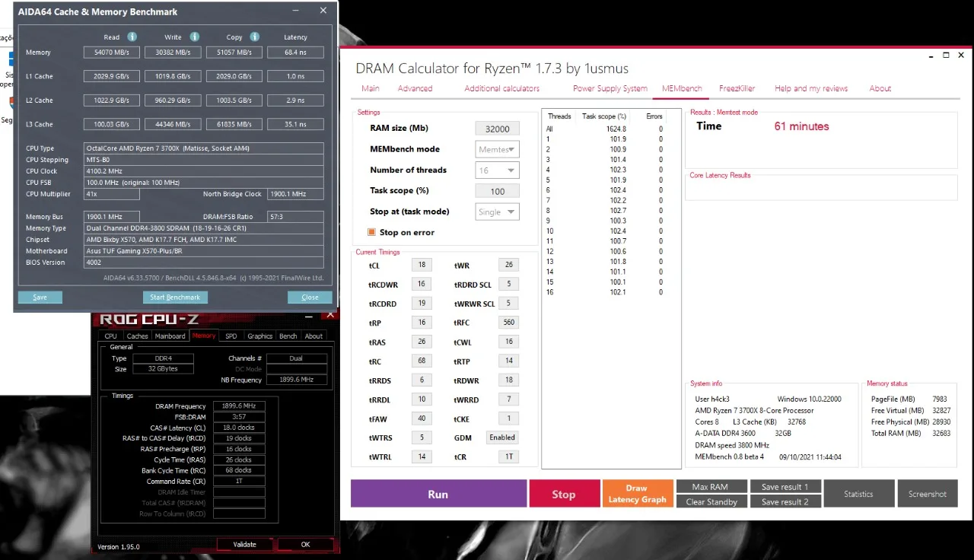
Task: Click the tCR value box showing 1T
Action: pyautogui.click(x=508, y=457)
